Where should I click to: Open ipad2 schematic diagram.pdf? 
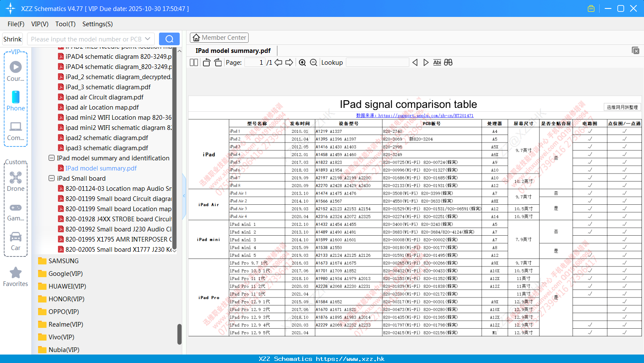(x=107, y=138)
